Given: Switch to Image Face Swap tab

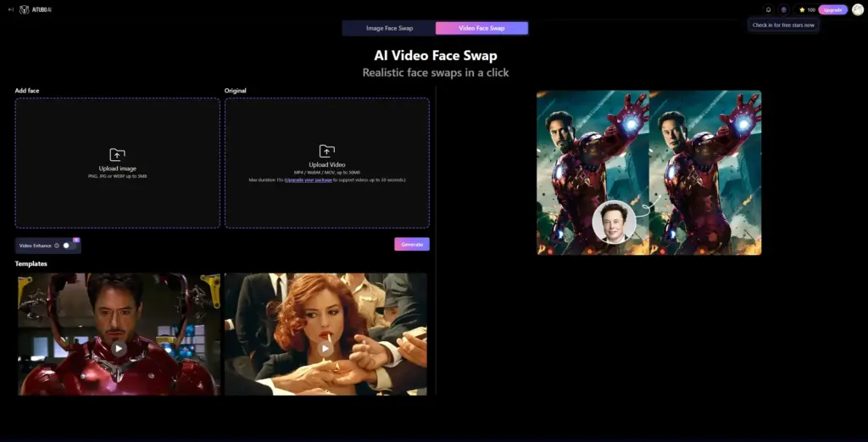Looking at the screenshot, I should 389,28.
